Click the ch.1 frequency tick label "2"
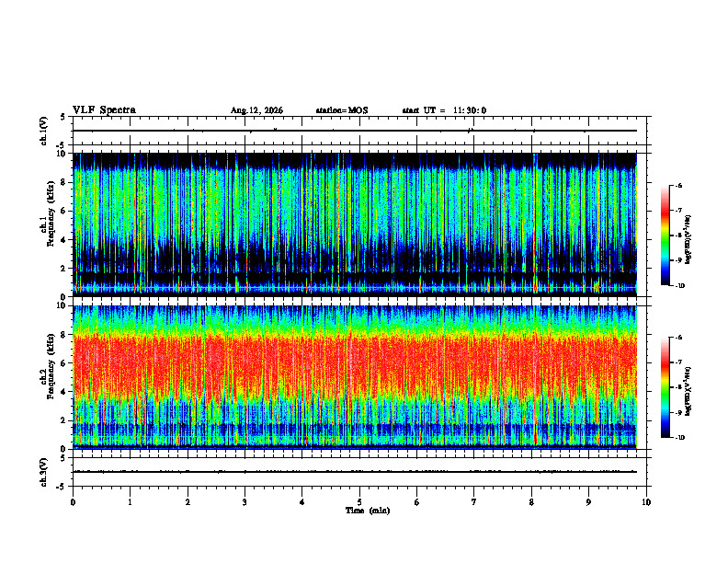The height and width of the screenshot is (563, 728). [x=64, y=268]
